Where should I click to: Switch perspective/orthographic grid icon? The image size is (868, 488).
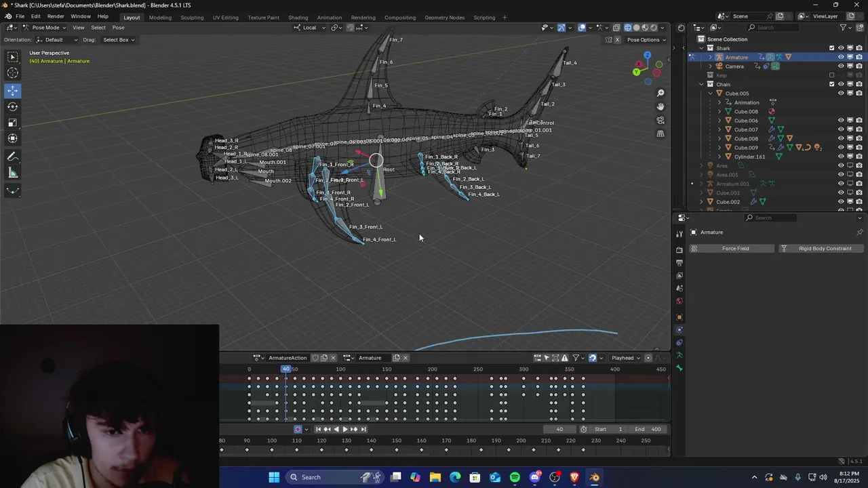[660, 134]
